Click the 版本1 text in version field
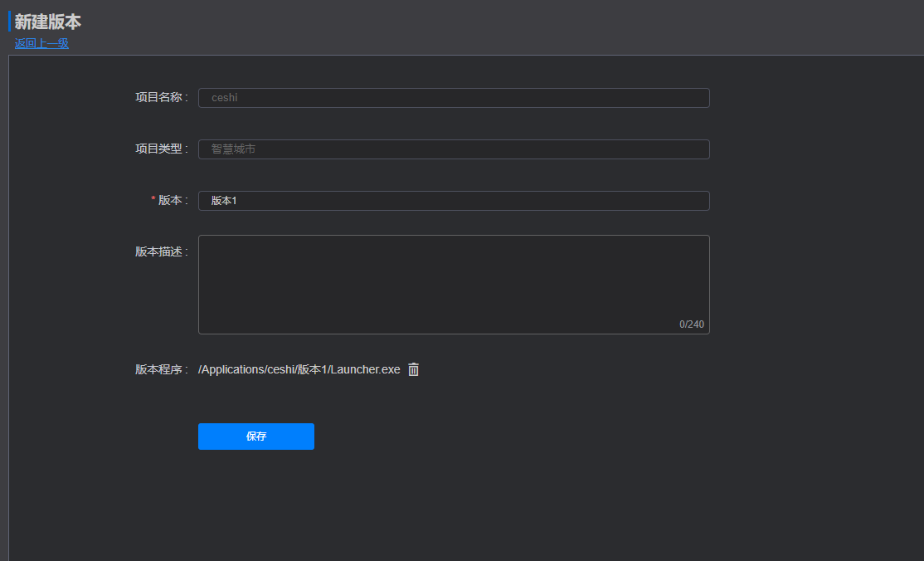Viewport: 924px width, 561px height. (224, 201)
